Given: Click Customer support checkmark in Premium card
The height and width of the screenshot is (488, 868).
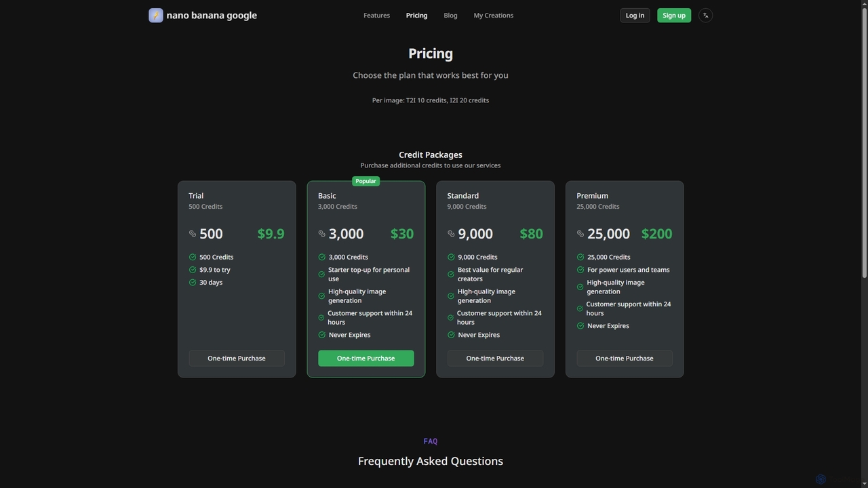Looking at the screenshot, I should click(x=580, y=308).
